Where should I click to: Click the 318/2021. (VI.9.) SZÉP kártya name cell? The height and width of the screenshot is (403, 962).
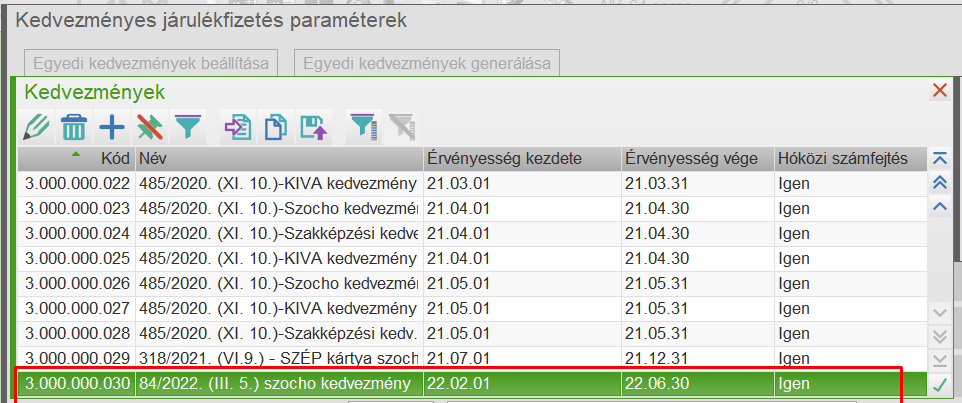[x=279, y=358]
